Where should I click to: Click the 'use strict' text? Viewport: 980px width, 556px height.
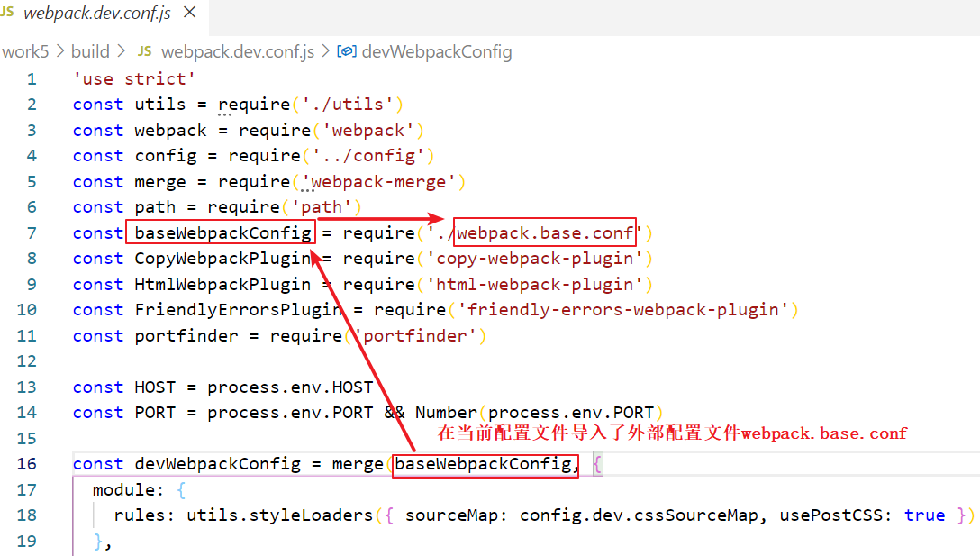[134, 79]
